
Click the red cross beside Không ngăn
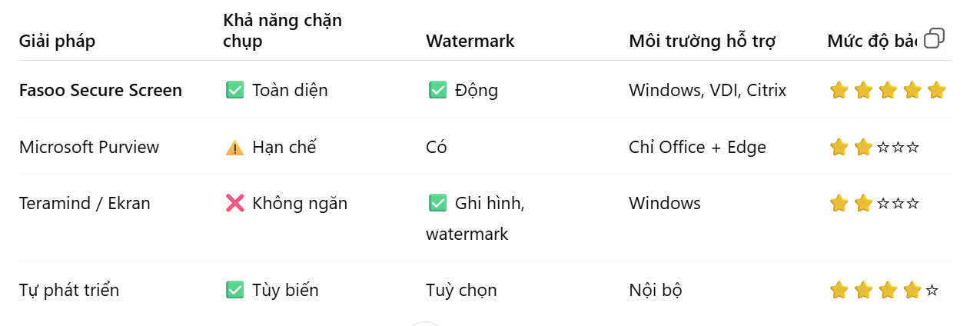(x=235, y=203)
